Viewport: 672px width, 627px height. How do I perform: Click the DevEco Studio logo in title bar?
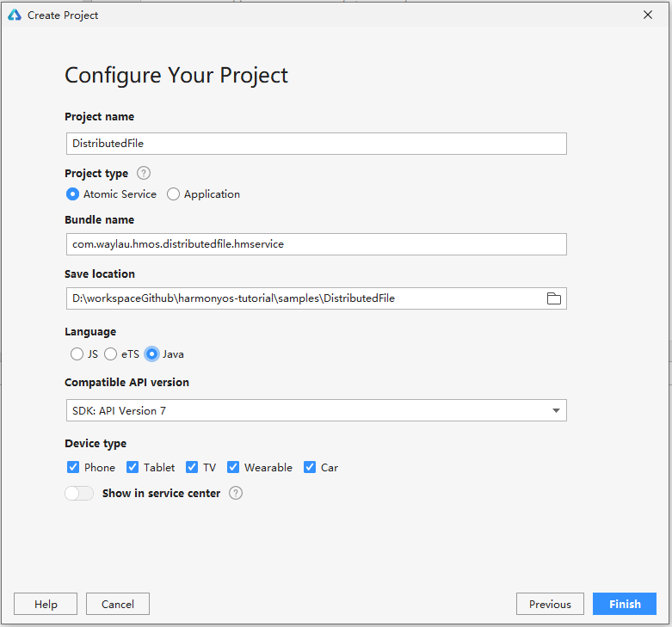point(14,15)
